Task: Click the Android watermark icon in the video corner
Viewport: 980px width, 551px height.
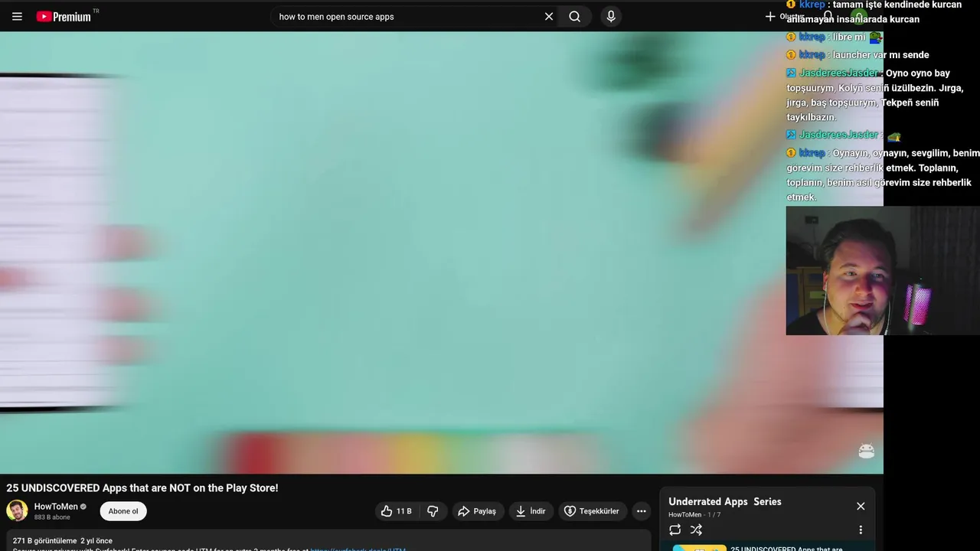Action: pos(866,451)
